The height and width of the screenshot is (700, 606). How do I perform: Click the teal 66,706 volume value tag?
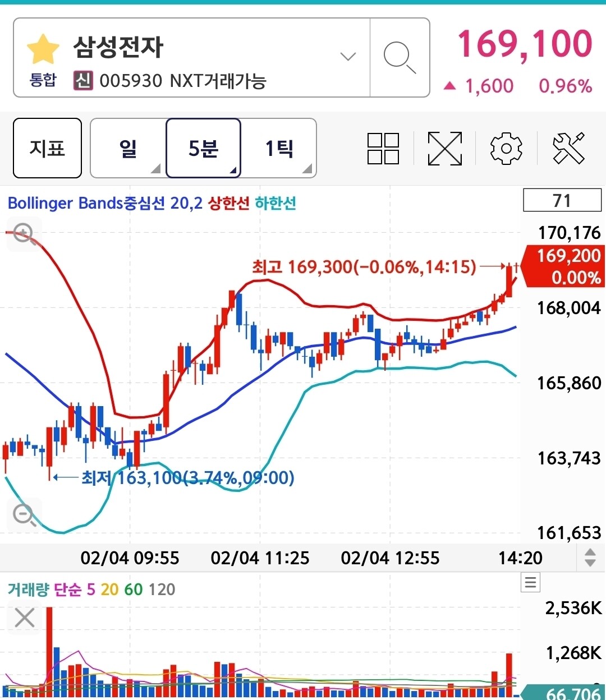[x=564, y=693]
